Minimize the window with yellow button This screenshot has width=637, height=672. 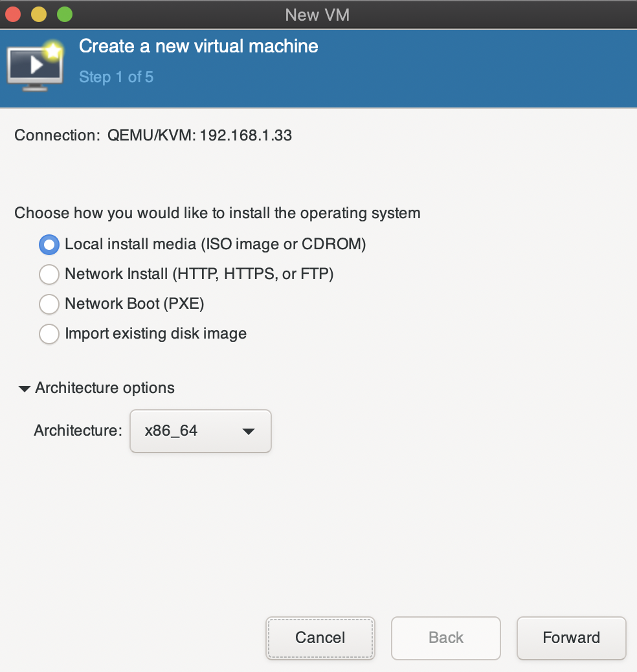click(x=38, y=14)
